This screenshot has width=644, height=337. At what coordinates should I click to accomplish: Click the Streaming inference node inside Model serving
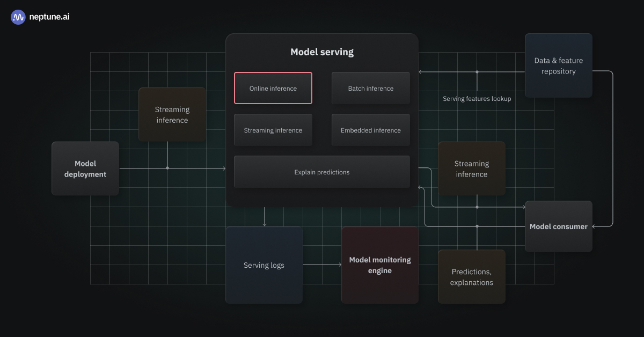(273, 130)
